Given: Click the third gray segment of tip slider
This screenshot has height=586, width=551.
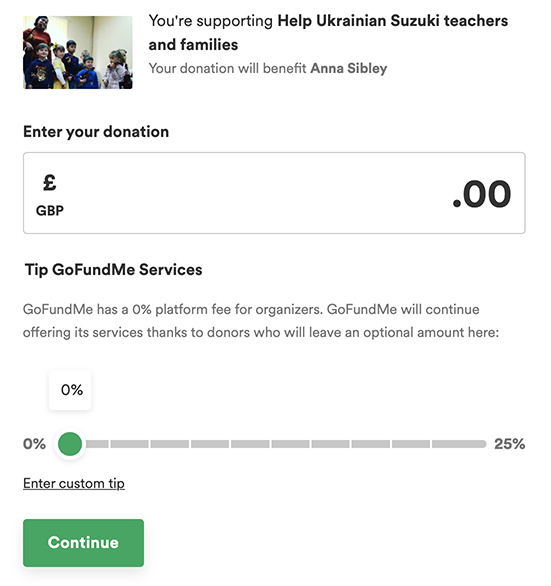Looking at the screenshot, I should 170,444.
